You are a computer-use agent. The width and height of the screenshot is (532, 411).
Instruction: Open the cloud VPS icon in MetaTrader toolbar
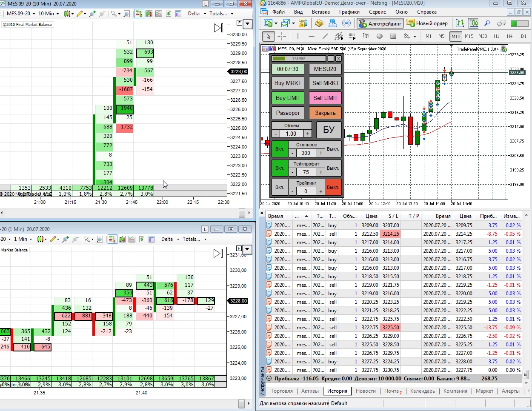click(x=333, y=23)
